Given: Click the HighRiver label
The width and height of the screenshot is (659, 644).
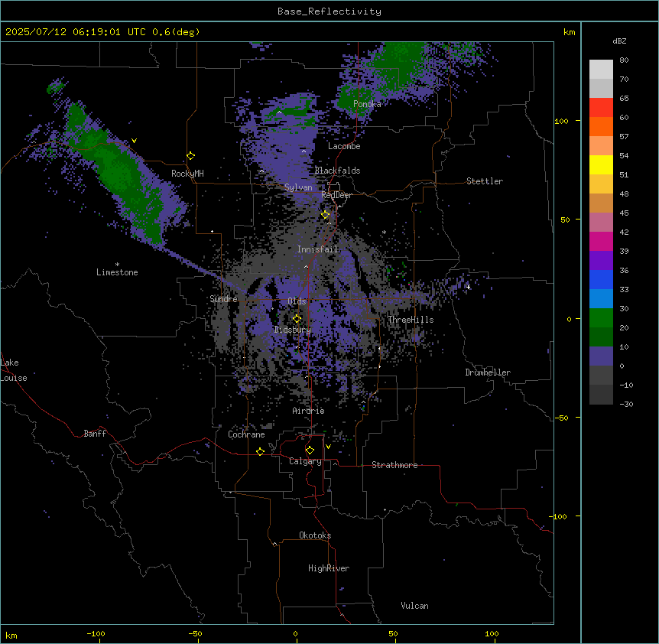Looking at the screenshot, I should click(x=329, y=568).
